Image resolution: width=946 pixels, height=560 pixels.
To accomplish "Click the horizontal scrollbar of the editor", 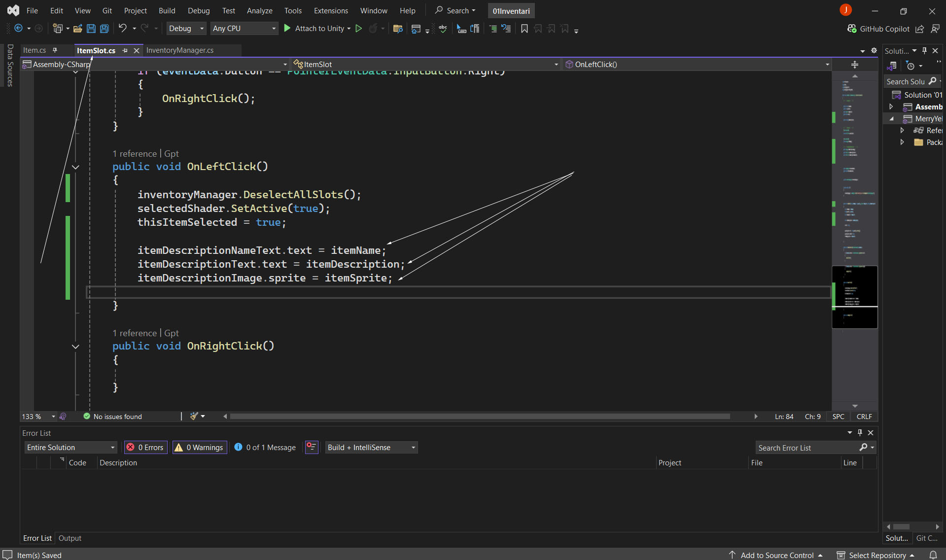I will [x=479, y=417].
